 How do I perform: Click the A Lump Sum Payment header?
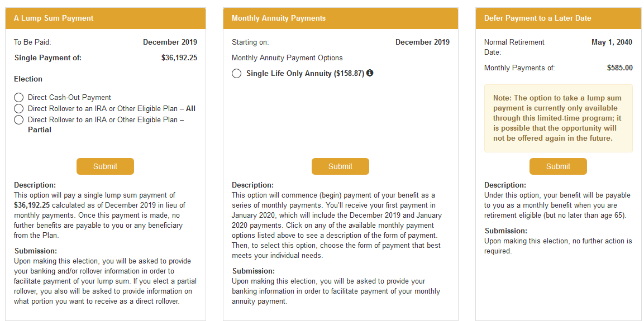pos(106,18)
